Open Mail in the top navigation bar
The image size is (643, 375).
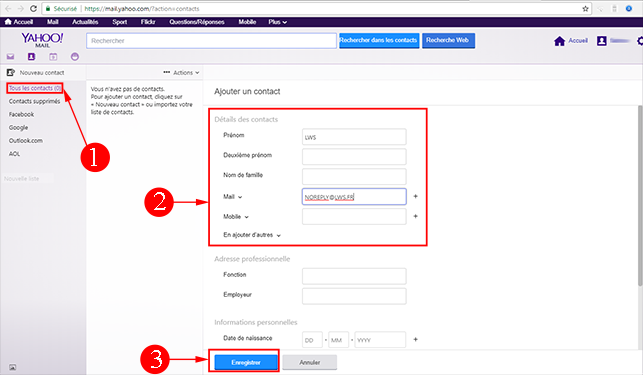pyautogui.click(x=52, y=22)
